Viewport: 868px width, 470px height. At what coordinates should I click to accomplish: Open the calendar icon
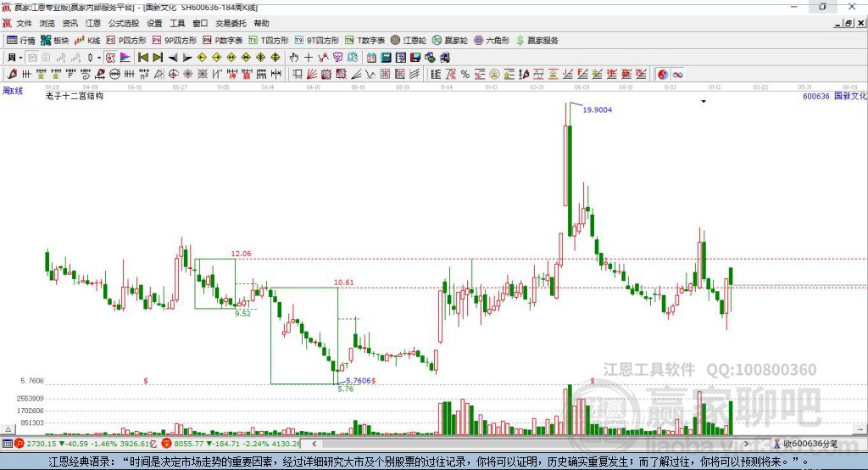(371, 57)
